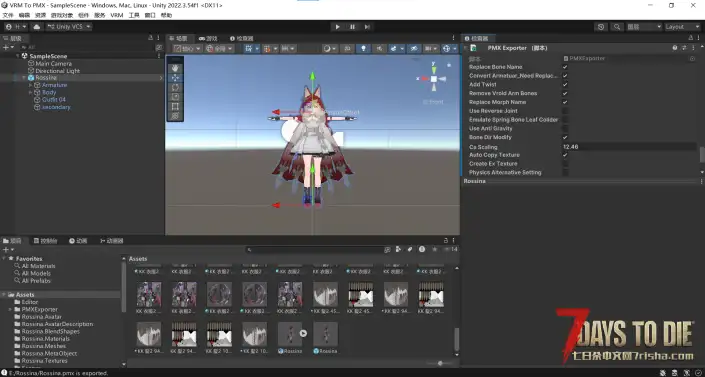Image resolution: width=705 pixels, height=377 pixels.
Task: Click the PMX Exporter help icon
Action: [674, 48]
